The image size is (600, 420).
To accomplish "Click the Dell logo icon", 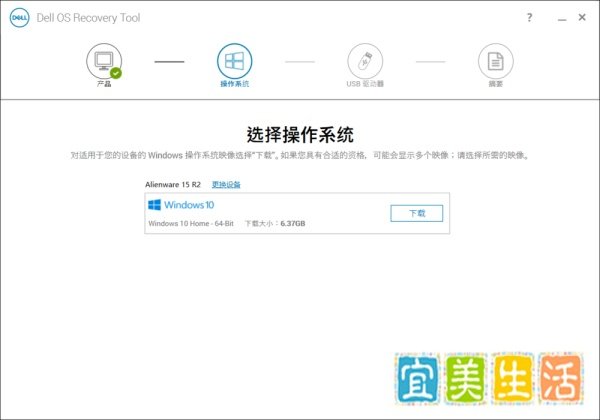I will pos(19,18).
